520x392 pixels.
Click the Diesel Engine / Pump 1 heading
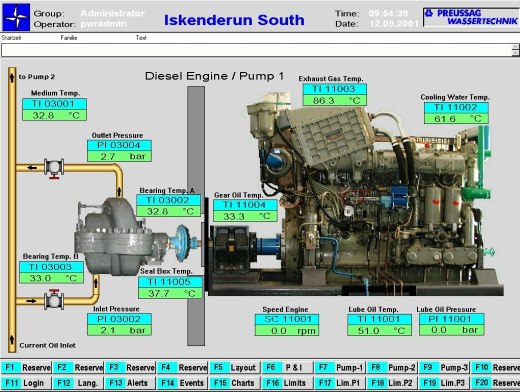[x=214, y=76]
